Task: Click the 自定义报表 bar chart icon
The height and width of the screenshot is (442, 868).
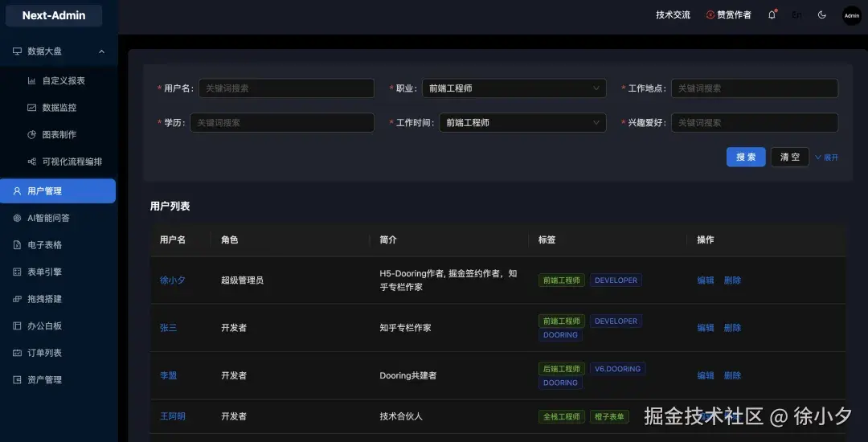Action: click(x=31, y=81)
